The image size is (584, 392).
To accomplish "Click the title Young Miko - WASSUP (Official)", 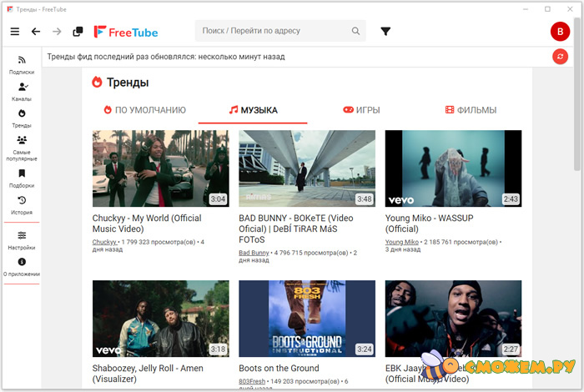I will (429, 224).
